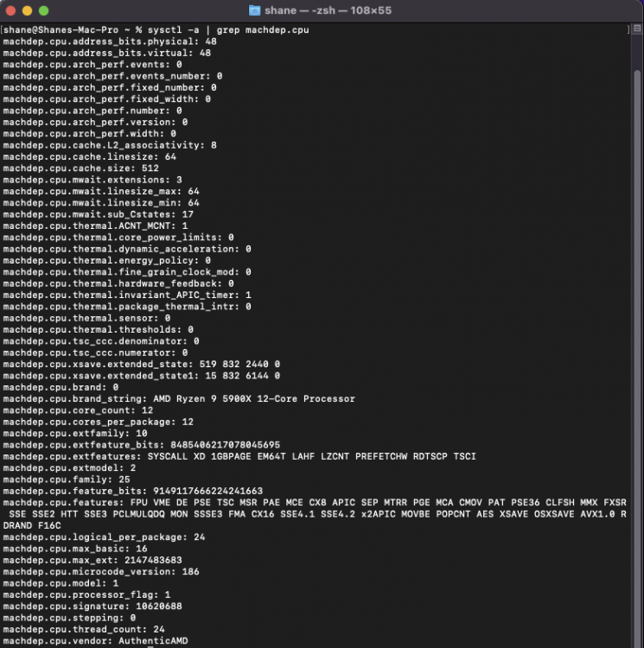
Task: Click the wrapped line 'DRAND F16C'
Action: [x=32, y=526]
